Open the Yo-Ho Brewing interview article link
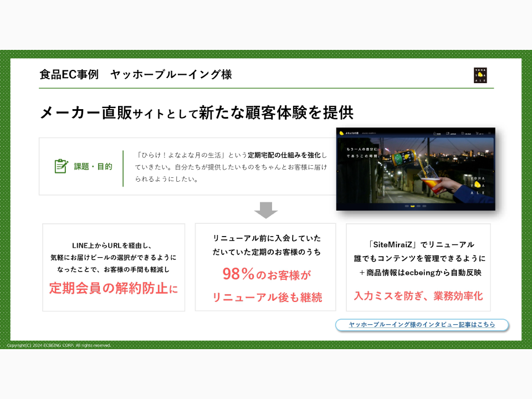This screenshot has width=532, height=399. [422, 325]
